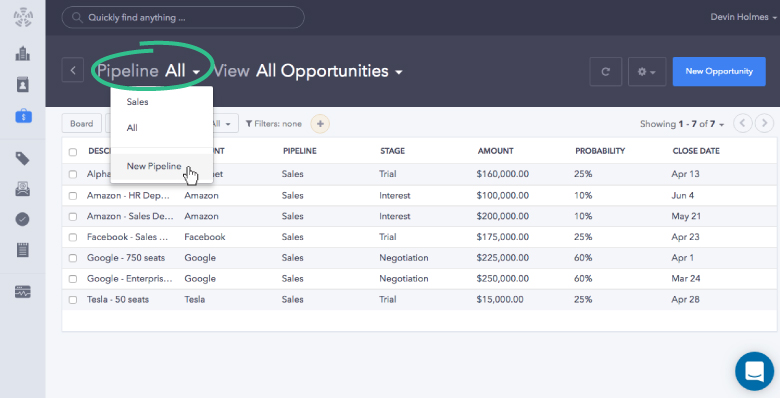Check the Google - 750 seats checkbox
780x398 pixels.
tap(73, 258)
